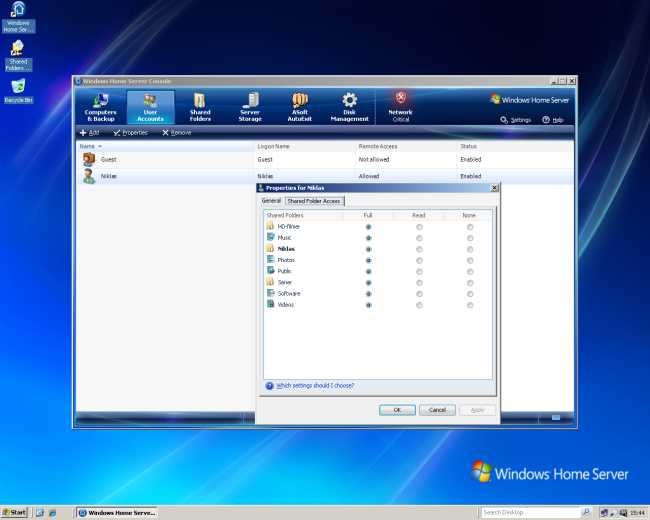
Task: Switch to the Shared Folder Access tab
Action: (x=314, y=201)
